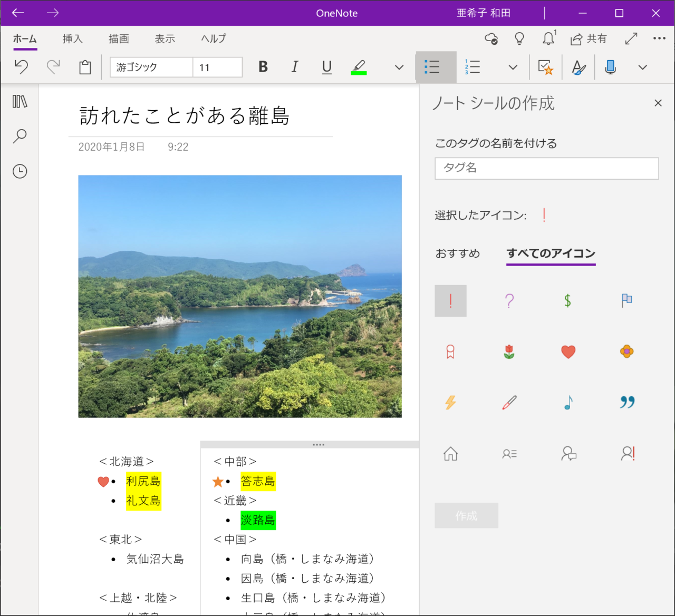Select the home tag icon
Viewport: 675px width, 616px height.
pos(450,454)
